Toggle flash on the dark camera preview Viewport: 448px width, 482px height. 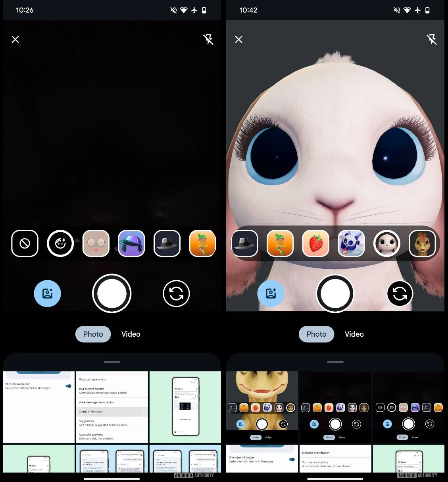(208, 39)
